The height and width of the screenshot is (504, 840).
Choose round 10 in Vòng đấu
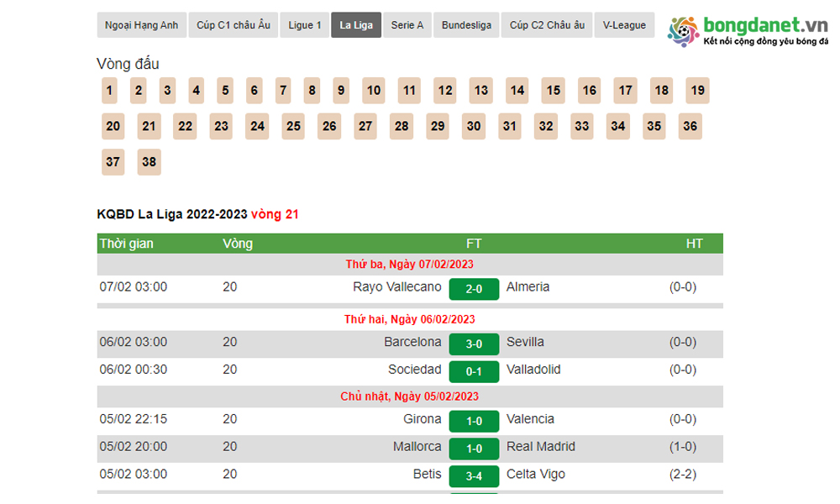374,91
